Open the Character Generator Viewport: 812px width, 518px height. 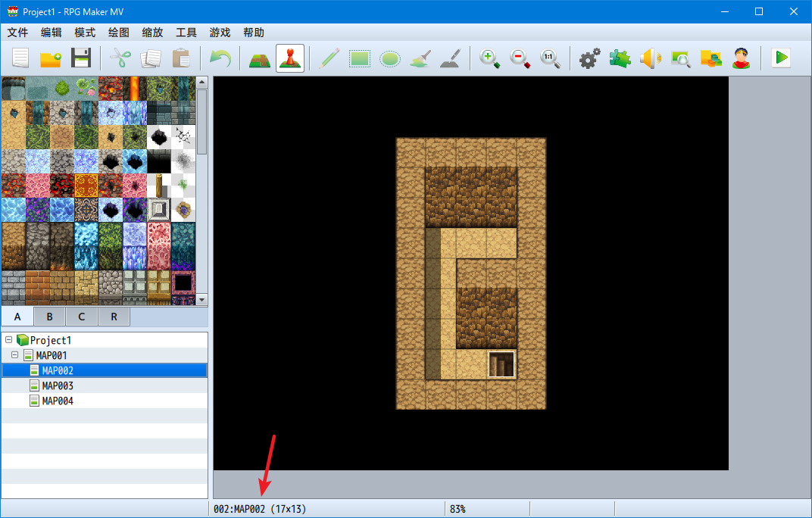coord(742,58)
